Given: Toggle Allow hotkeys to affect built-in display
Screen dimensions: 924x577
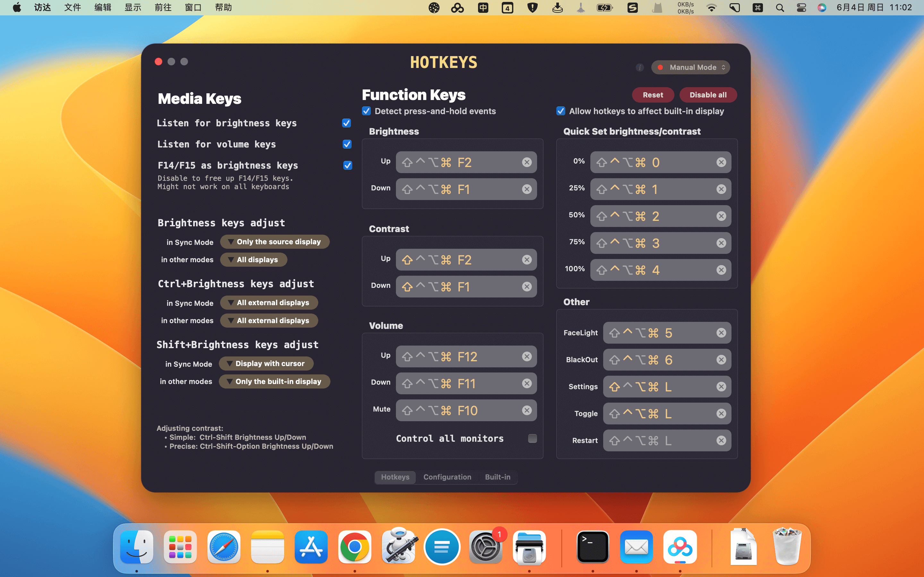Looking at the screenshot, I should click(x=561, y=111).
